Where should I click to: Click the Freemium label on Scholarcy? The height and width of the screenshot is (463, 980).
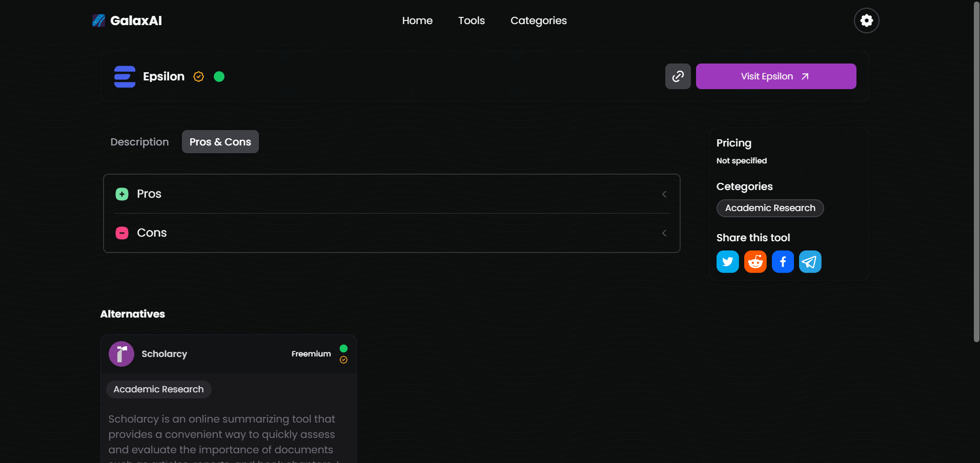pos(311,354)
